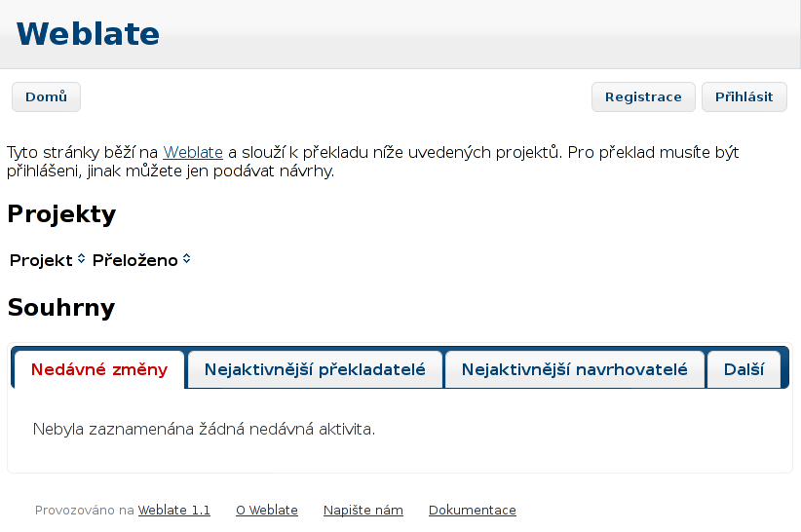Screen dimensions: 801x532
Task: Click the sort arrows icon beside Přeloženo
Action: click(x=187, y=259)
